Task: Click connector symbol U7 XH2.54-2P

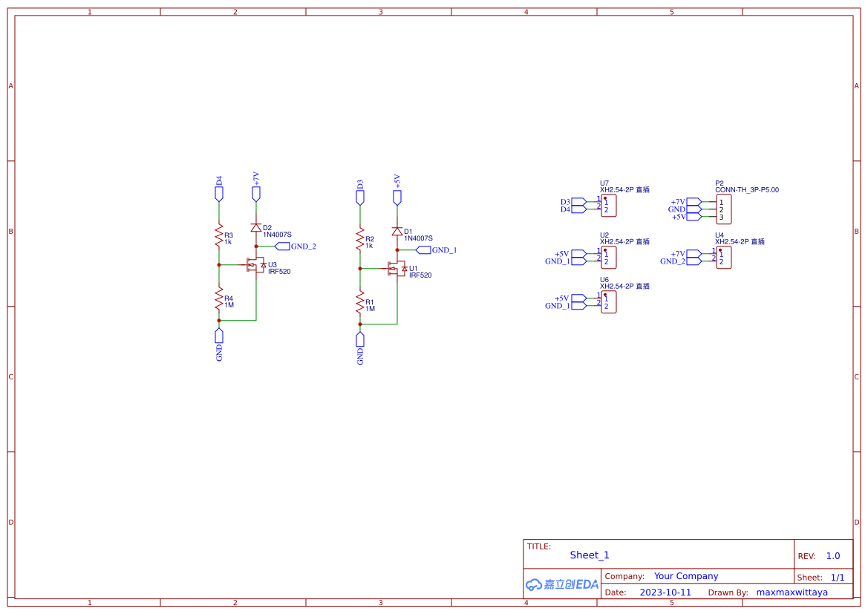Action: point(608,206)
